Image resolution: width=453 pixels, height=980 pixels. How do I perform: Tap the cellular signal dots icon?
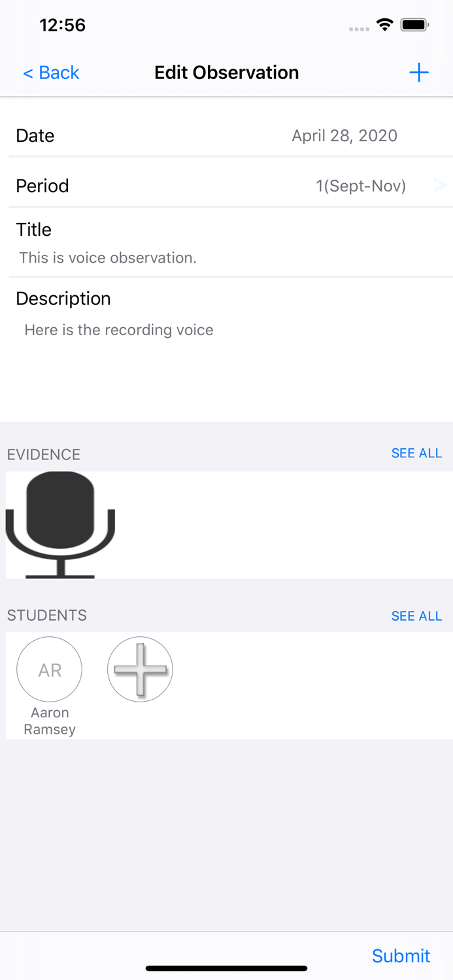click(x=359, y=29)
